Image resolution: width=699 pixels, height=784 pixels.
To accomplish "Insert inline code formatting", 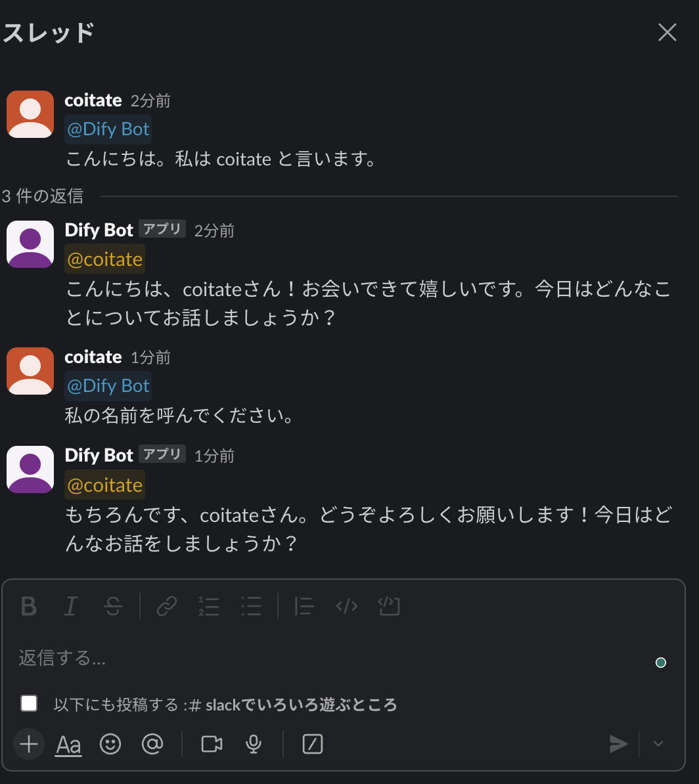I will 347,606.
